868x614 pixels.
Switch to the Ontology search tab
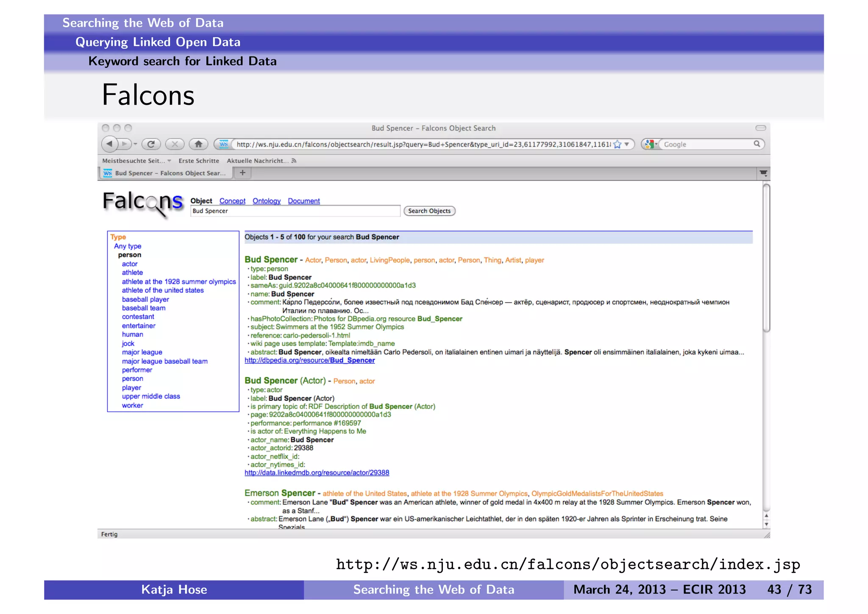[x=267, y=201]
